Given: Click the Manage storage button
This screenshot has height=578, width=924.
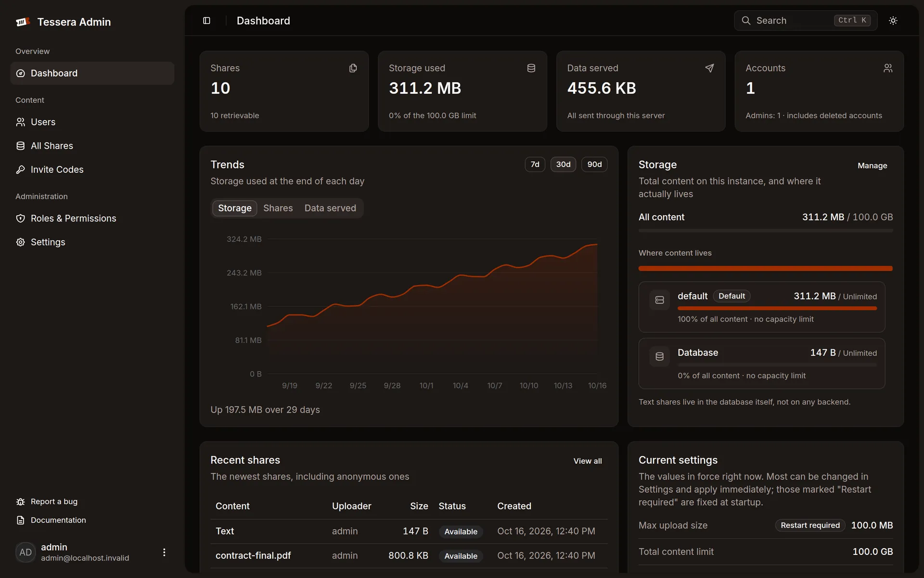Looking at the screenshot, I should point(872,166).
